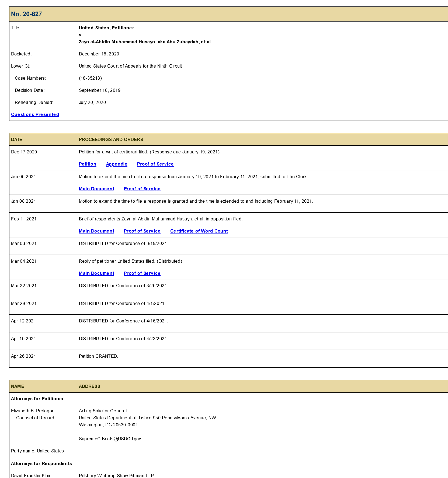
Task: Click the docketed date December 18, 2020
Action: [99, 54]
